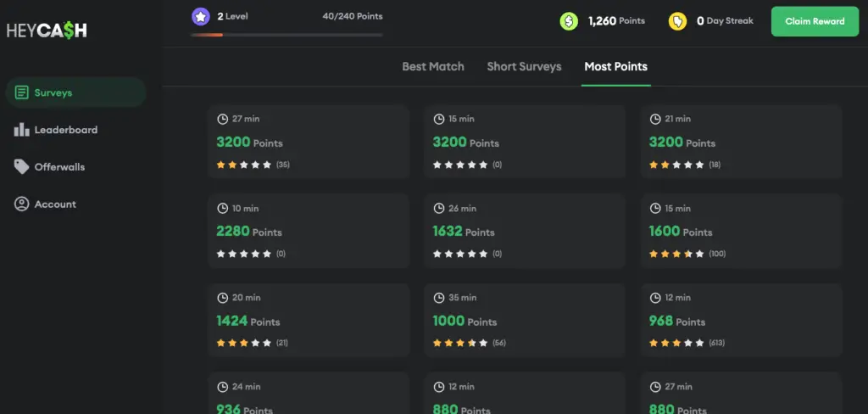Click the (56) review count
868x414 pixels.
(x=498, y=343)
